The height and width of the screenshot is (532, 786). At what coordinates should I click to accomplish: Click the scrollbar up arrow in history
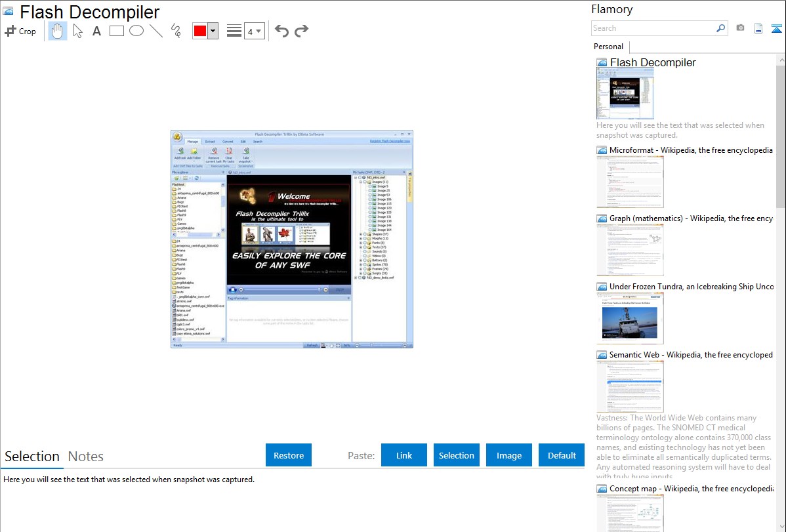(x=781, y=60)
